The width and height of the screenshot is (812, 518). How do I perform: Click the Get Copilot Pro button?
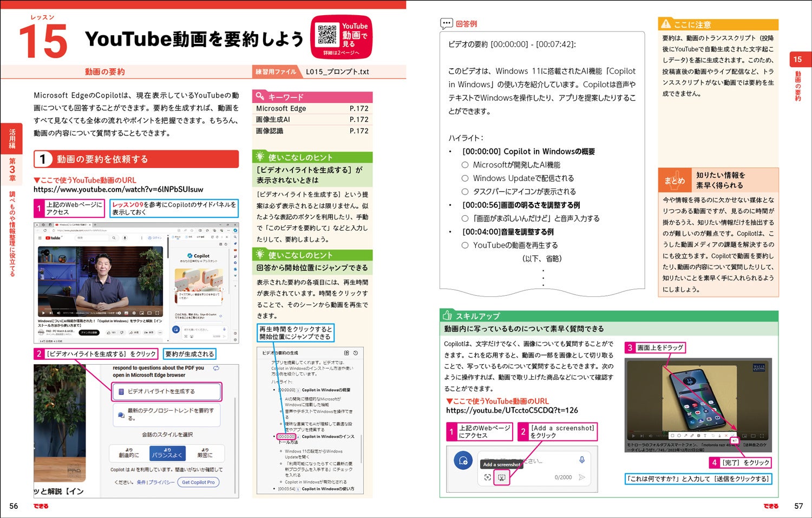coord(199,482)
